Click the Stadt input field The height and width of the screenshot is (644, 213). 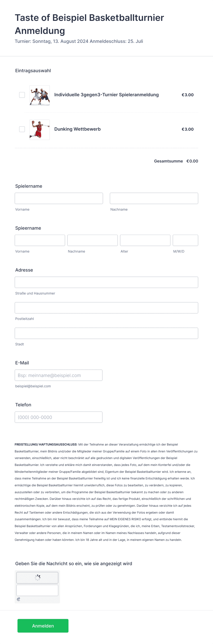[106, 333]
